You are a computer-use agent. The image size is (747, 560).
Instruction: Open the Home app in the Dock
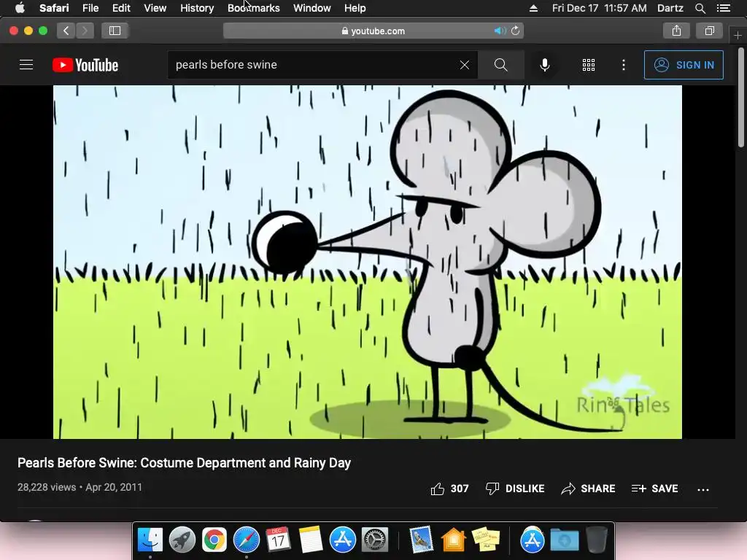point(453,540)
